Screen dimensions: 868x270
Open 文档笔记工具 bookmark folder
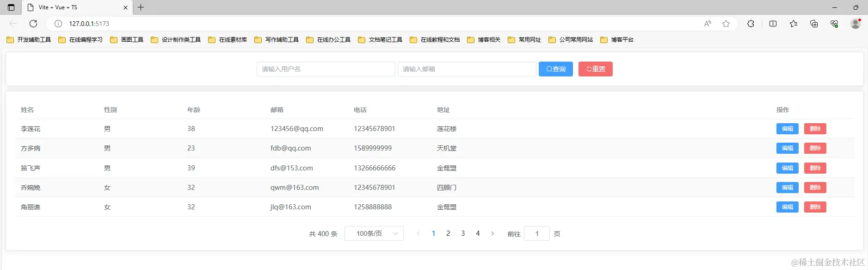point(380,40)
